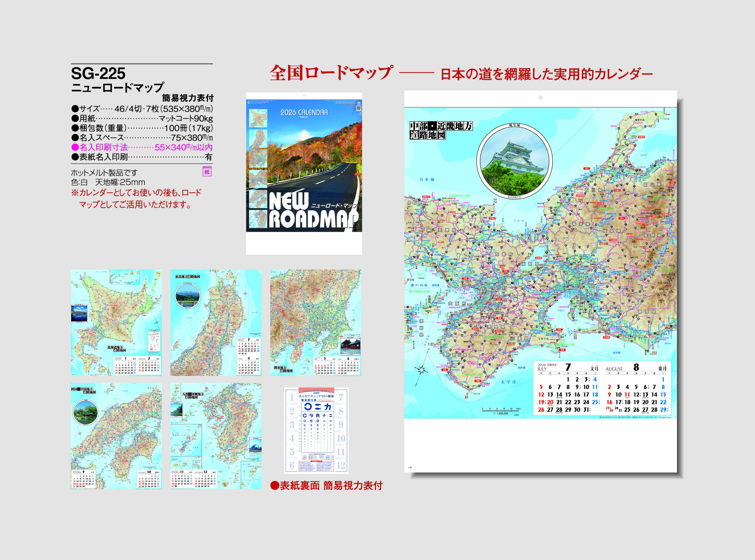
Task: Click the pink 紙 recycling mark icon
Action: coord(207,172)
